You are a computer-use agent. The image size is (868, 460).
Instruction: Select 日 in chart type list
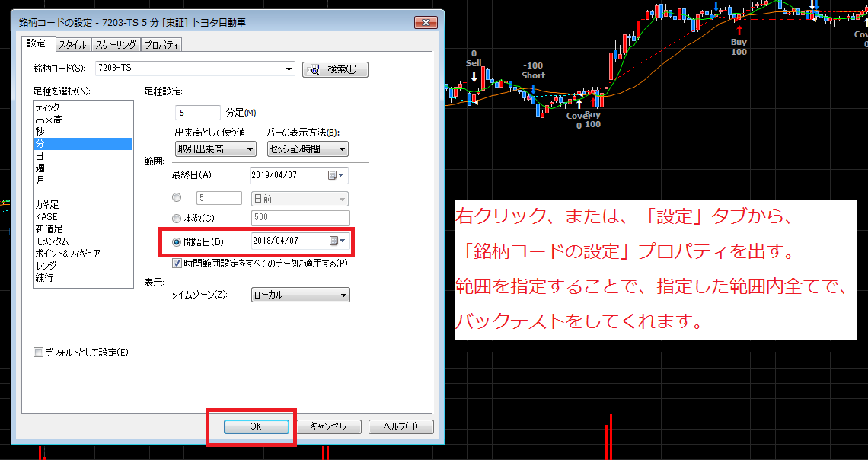(x=83, y=156)
